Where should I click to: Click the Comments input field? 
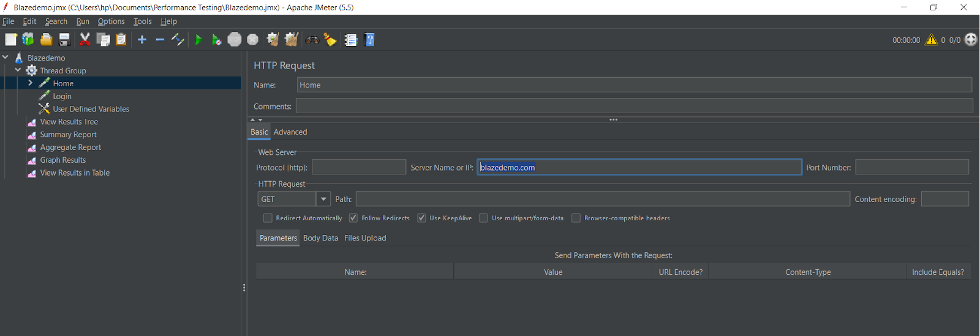(x=635, y=106)
